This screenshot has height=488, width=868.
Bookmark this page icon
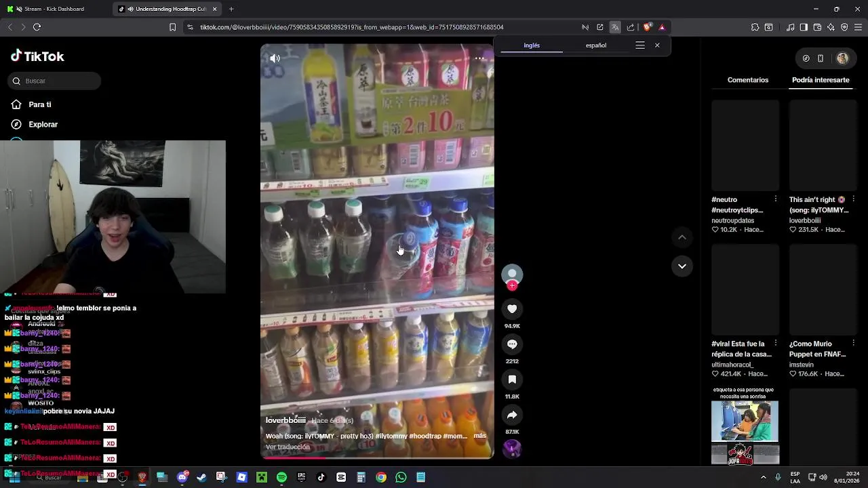point(172,27)
